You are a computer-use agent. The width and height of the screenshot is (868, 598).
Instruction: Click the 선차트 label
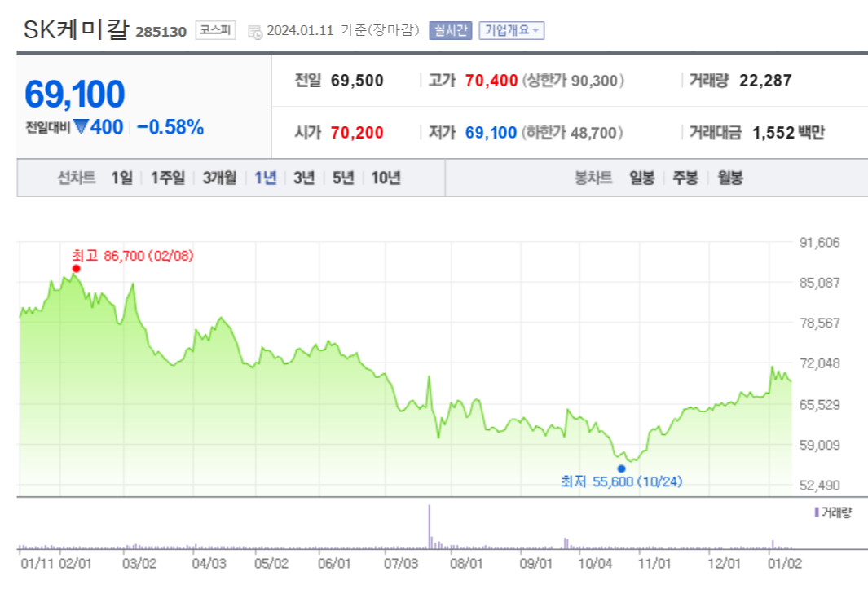click(77, 178)
